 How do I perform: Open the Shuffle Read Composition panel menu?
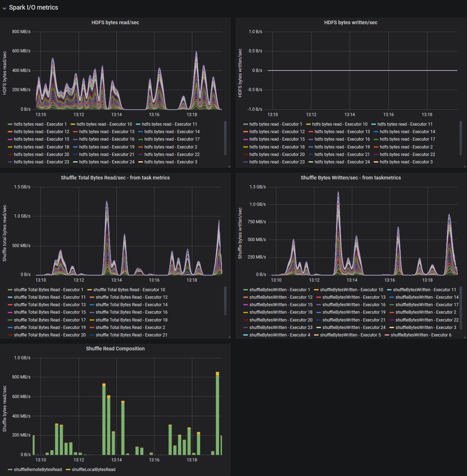[115, 349]
